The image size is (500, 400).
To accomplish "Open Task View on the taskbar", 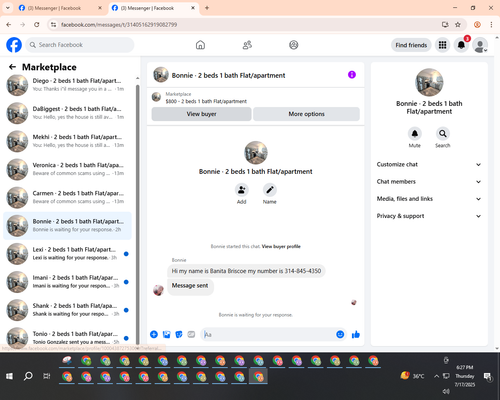I will pos(47,376).
